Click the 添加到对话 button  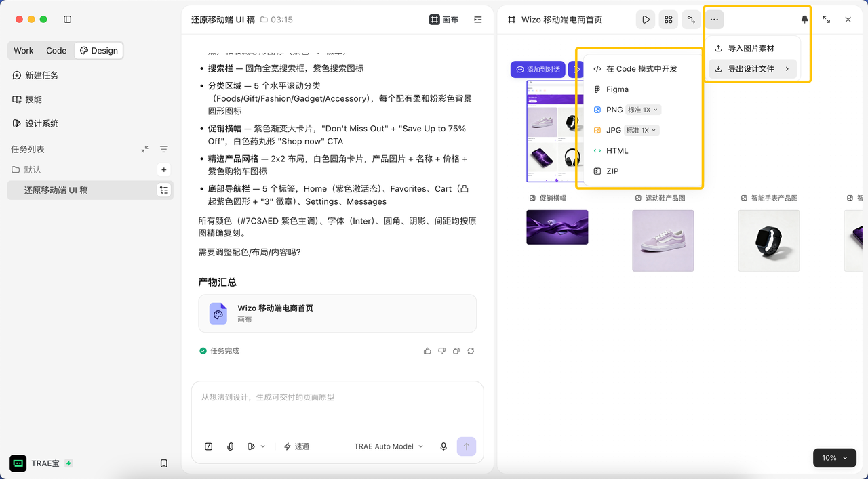[x=538, y=70]
